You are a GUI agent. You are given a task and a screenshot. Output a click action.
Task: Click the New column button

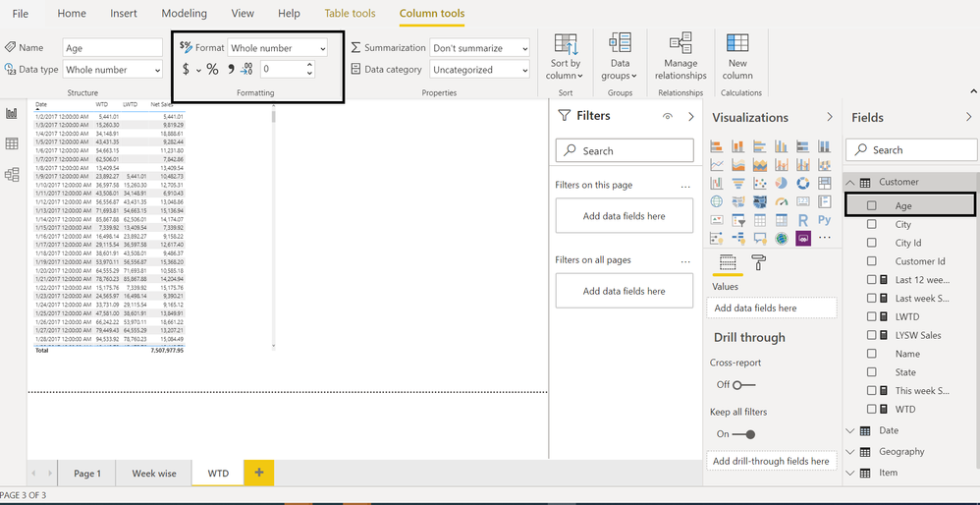(737, 58)
